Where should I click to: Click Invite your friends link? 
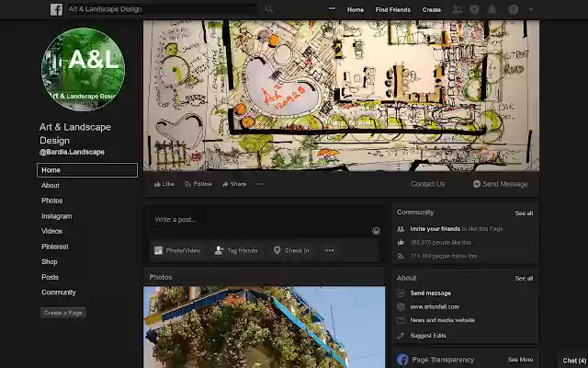tap(435, 229)
